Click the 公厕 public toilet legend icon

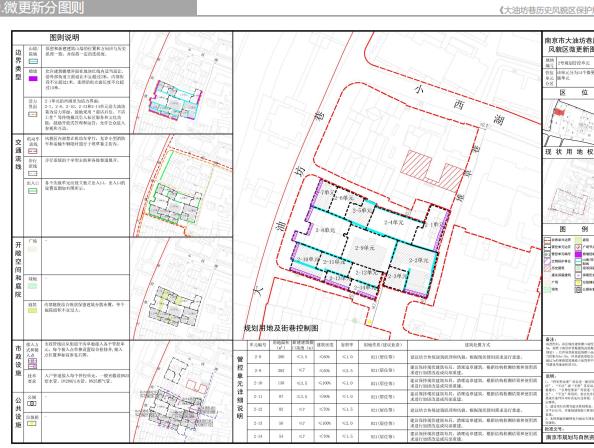[32, 403]
